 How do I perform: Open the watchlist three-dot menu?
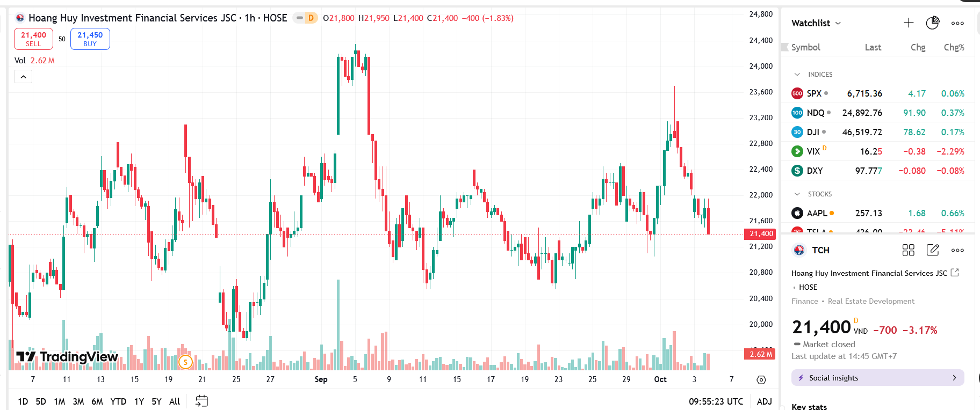click(x=957, y=23)
